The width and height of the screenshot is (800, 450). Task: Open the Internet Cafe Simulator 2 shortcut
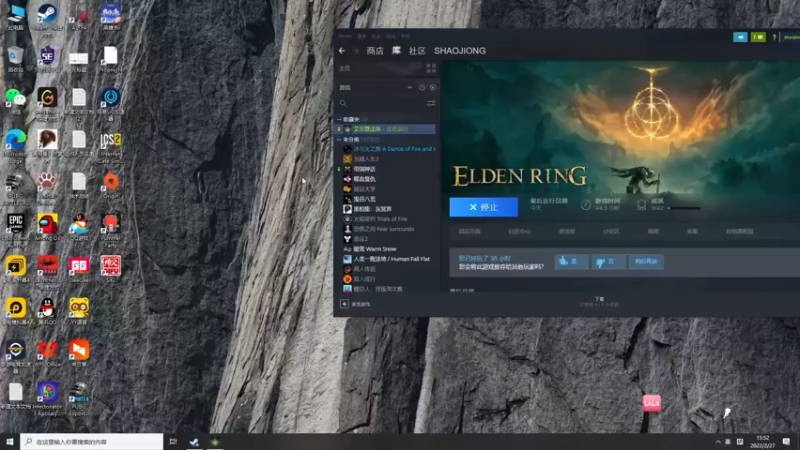tap(111, 147)
